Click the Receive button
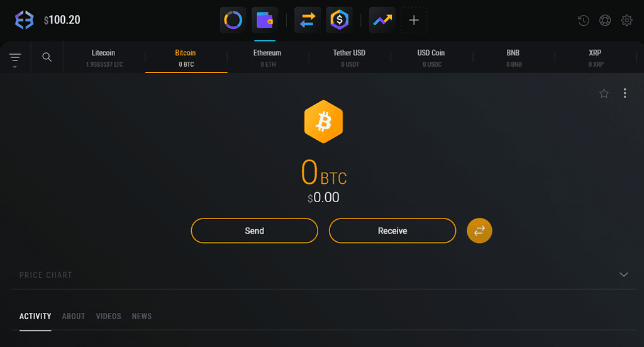 392,230
